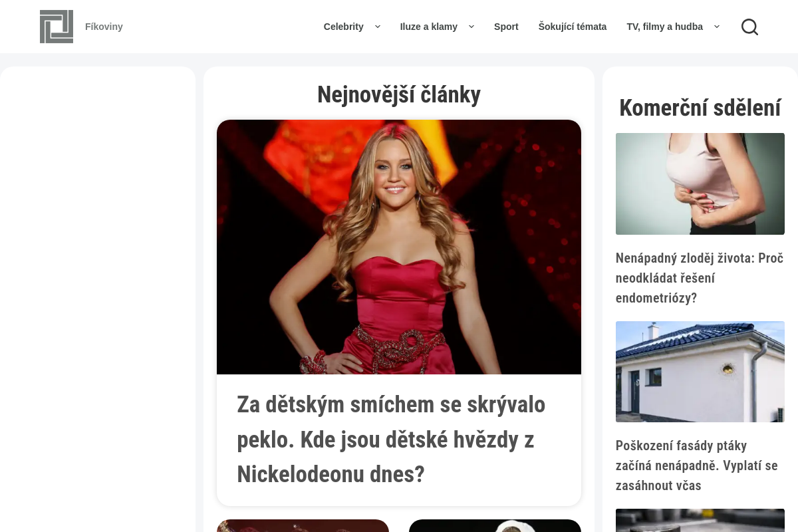The height and width of the screenshot is (532, 798).
Task: Click the Nejnovější články heading
Action: [399, 94]
